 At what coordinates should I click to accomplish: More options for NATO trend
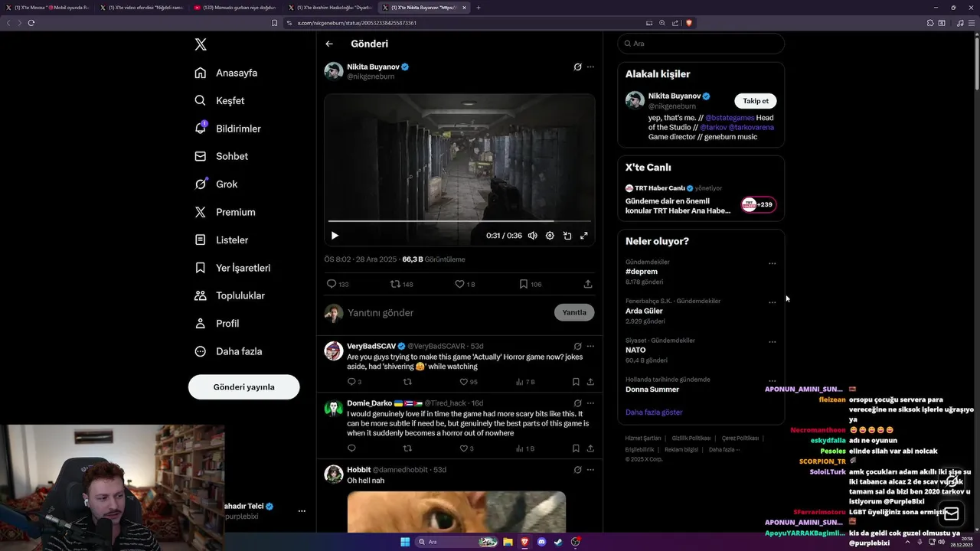point(772,342)
